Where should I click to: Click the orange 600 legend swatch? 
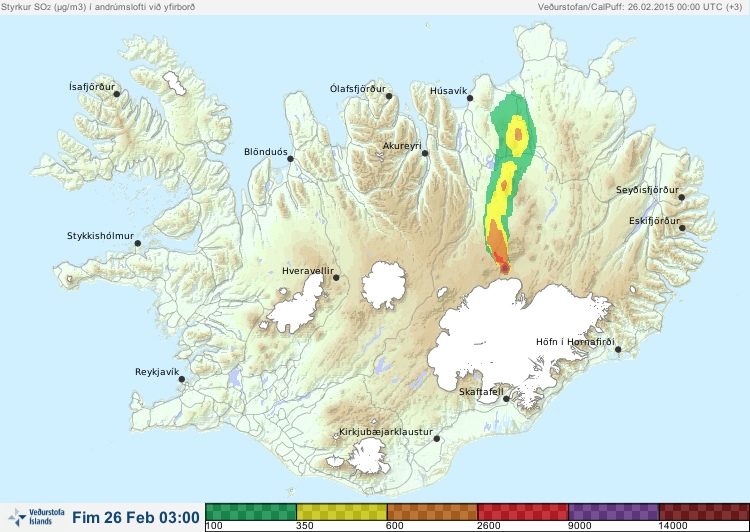[x=432, y=512]
